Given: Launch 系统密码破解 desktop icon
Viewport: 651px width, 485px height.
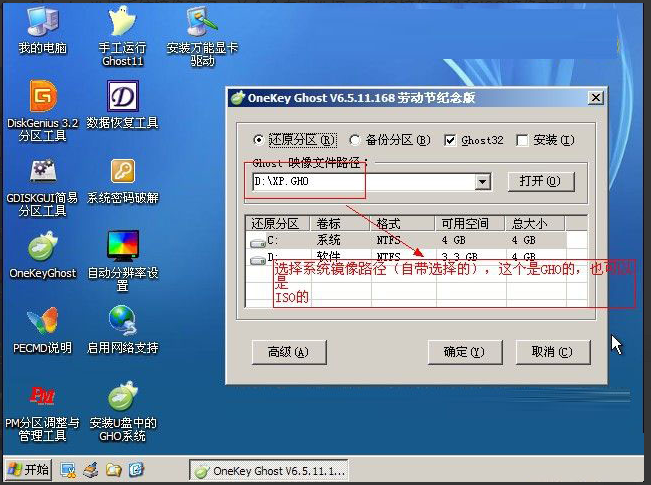Looking at the screenshot, I should tap(123, 173).
